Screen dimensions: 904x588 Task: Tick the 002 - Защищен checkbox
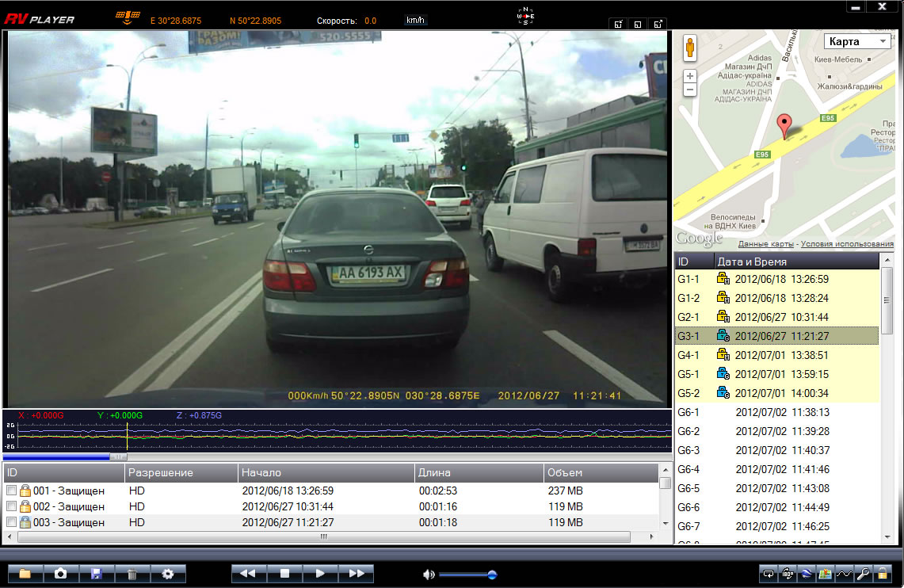[x=11, y=506]
